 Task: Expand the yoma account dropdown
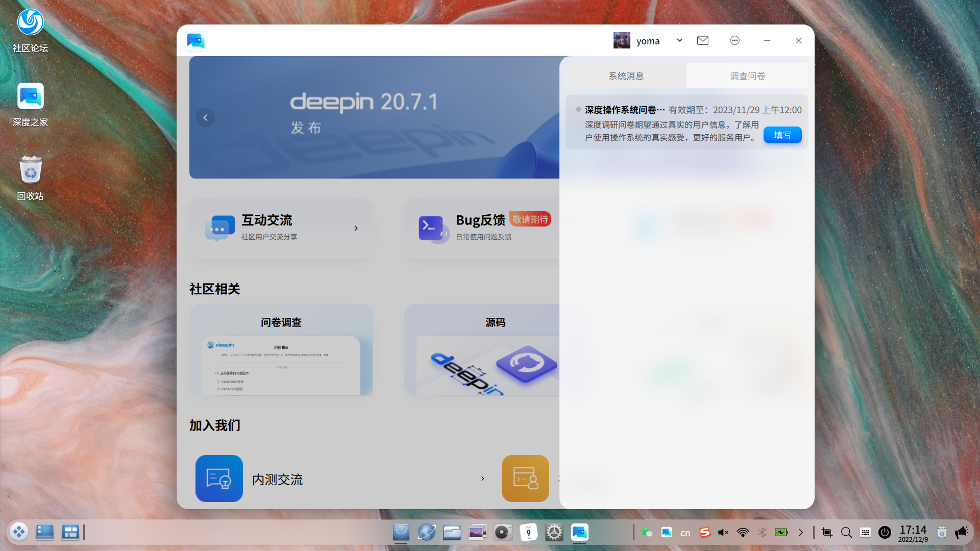click(x=679, y=40)
